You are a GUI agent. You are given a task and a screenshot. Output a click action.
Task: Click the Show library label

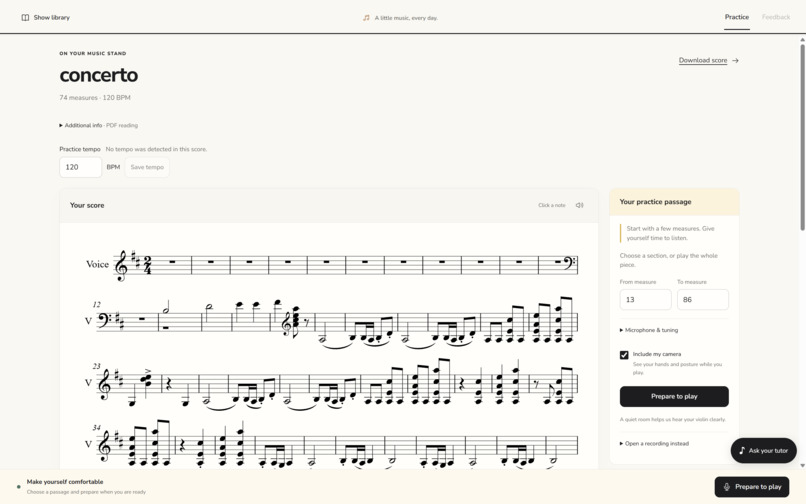(x=51, y=17)
